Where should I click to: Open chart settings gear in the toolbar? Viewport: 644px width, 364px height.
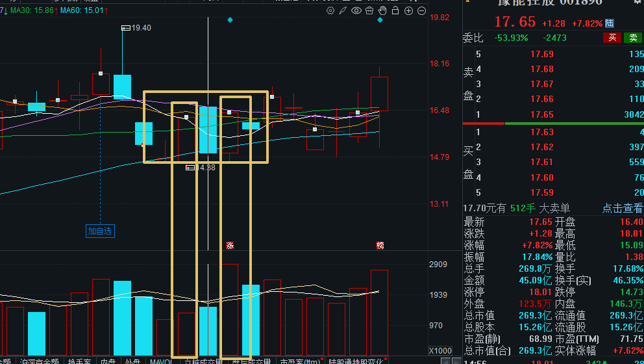(330, 10)
